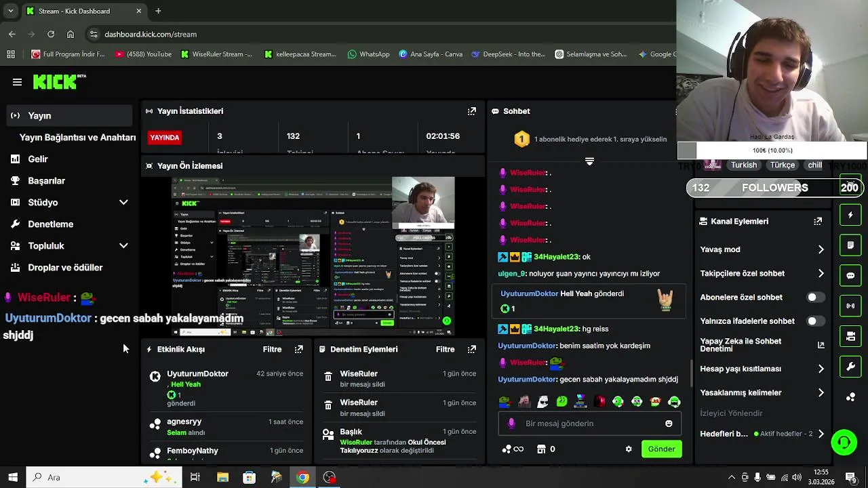Click the document note icon in right sidebar
868x488 pixels.
click(x=850, y=245)
